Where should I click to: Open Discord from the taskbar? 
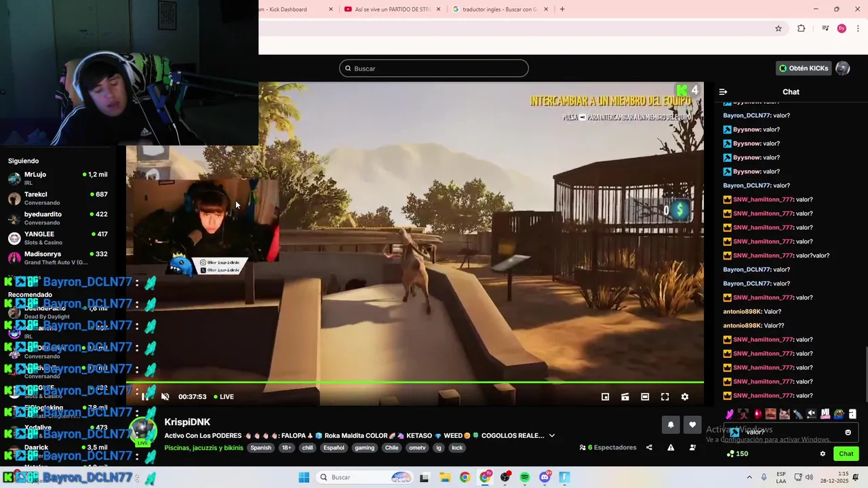(545, 477)
